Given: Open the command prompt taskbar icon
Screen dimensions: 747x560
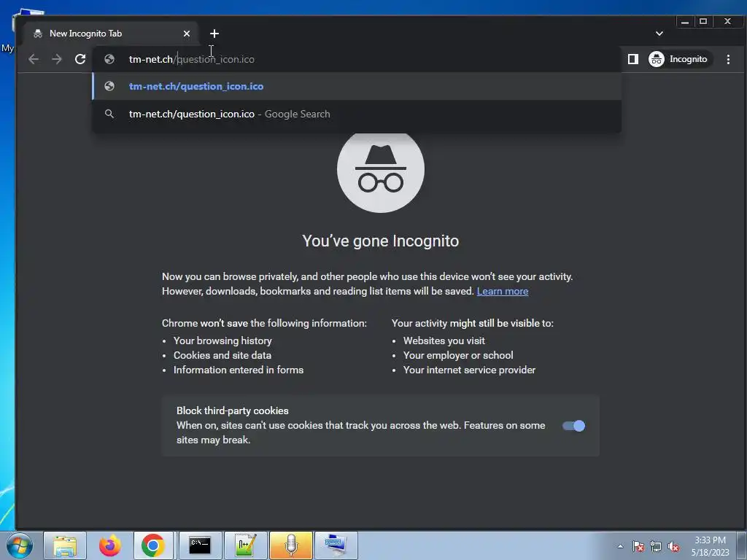Looking at the screenshot, I should [x=200, y=545].
